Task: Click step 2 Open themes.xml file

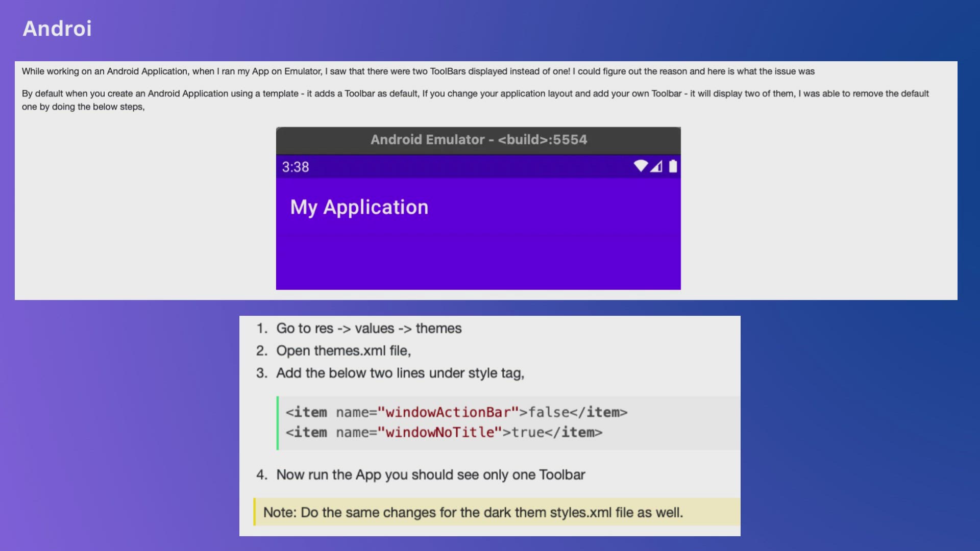Action: (x=343, y=351)
